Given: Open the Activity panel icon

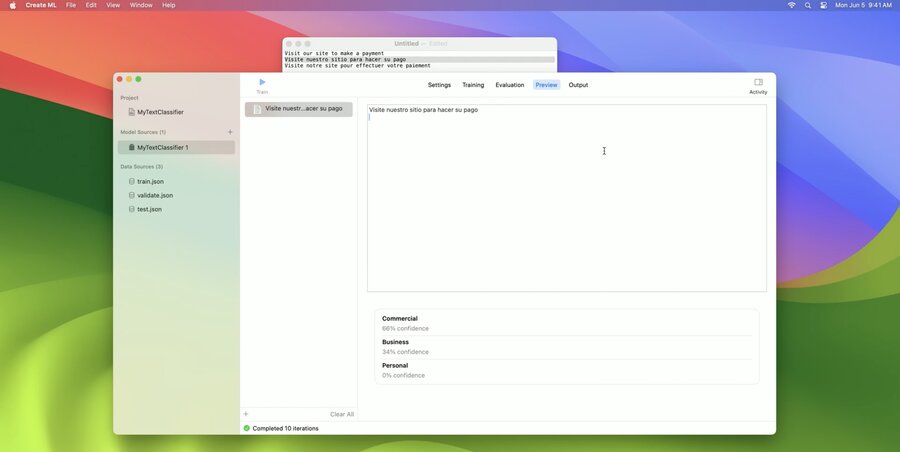Looking at the screenshot, I should click(758, 82).
